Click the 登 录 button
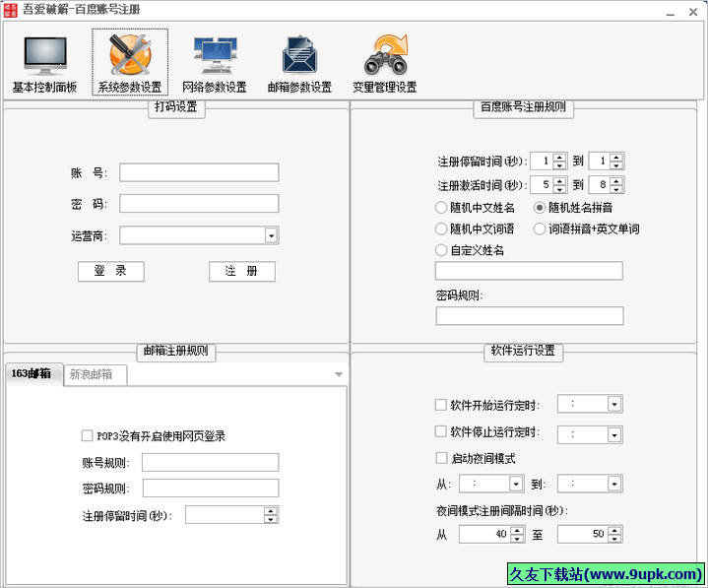 [111, 272]
